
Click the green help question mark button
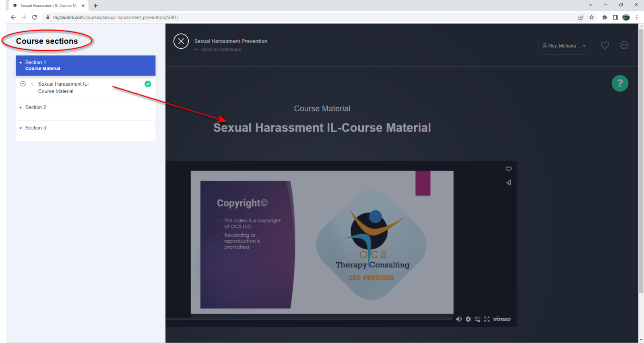point(620,83)
